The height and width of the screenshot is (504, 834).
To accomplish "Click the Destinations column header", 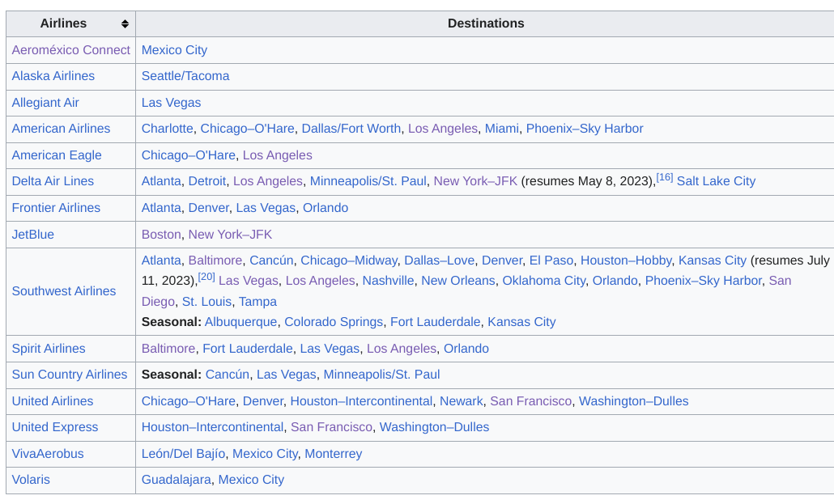I will [486, 24].
